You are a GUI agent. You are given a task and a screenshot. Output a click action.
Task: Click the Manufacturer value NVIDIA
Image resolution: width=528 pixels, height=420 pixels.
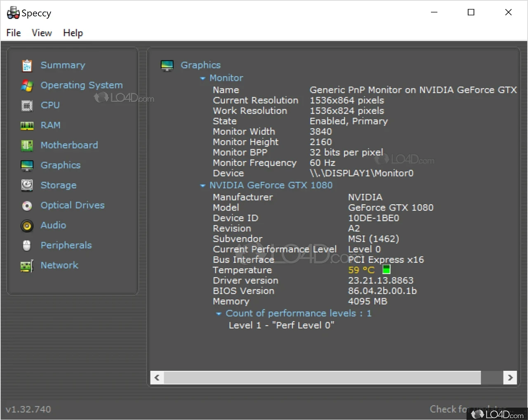tap(365, 197)
